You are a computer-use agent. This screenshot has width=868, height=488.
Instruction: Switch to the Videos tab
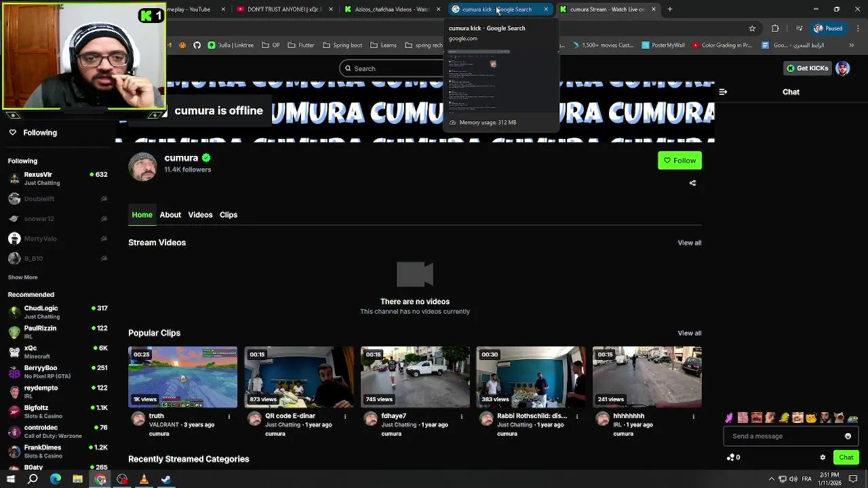[200, 215]
